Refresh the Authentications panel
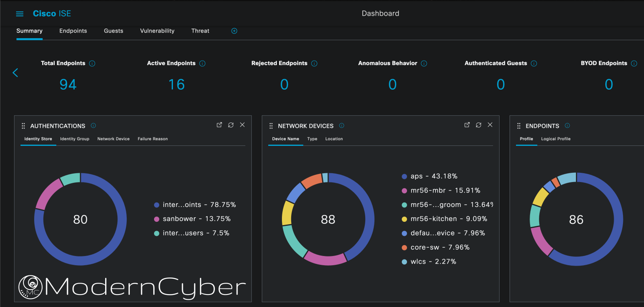 point(231,125)
